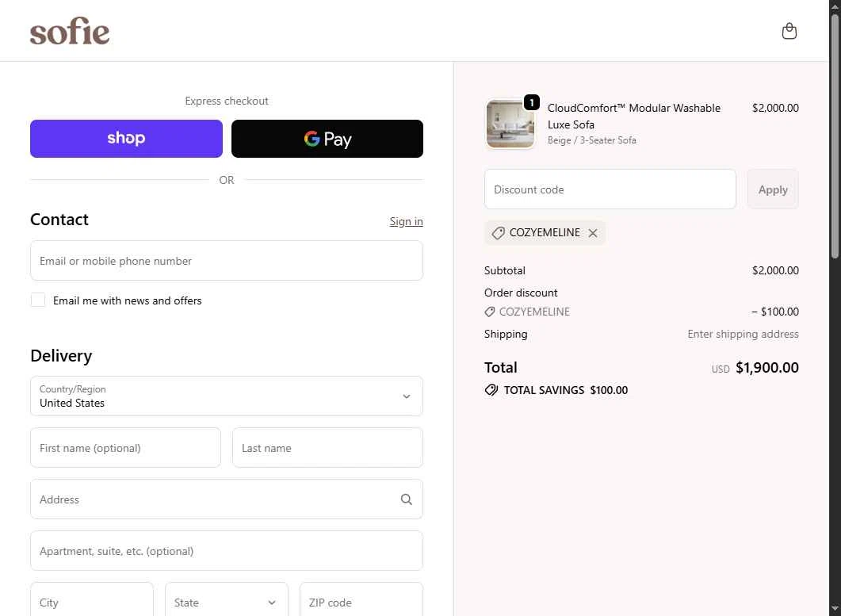Click the TOTAL SAVINGS tag icon
This screenshot has height=616, width=841.
tap(491, 390)
